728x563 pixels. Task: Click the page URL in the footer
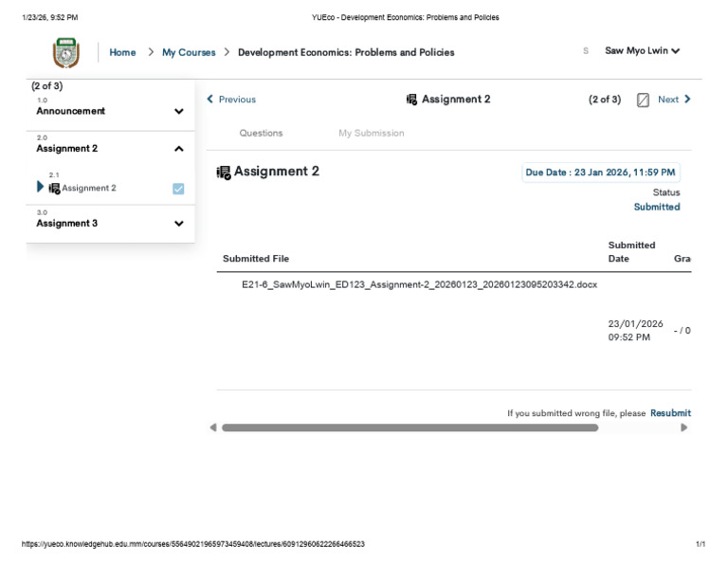tap(193, 544)
